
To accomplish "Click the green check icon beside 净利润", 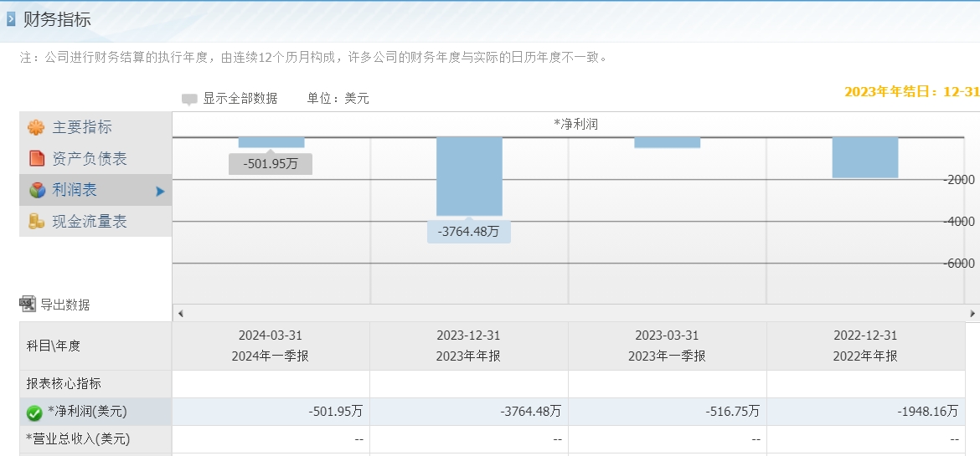I will pyautogui.click(x=34, y=412).
